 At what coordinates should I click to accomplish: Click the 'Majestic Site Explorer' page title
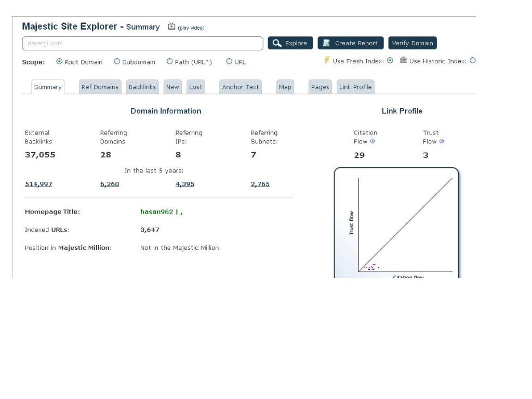coord(70,26)
